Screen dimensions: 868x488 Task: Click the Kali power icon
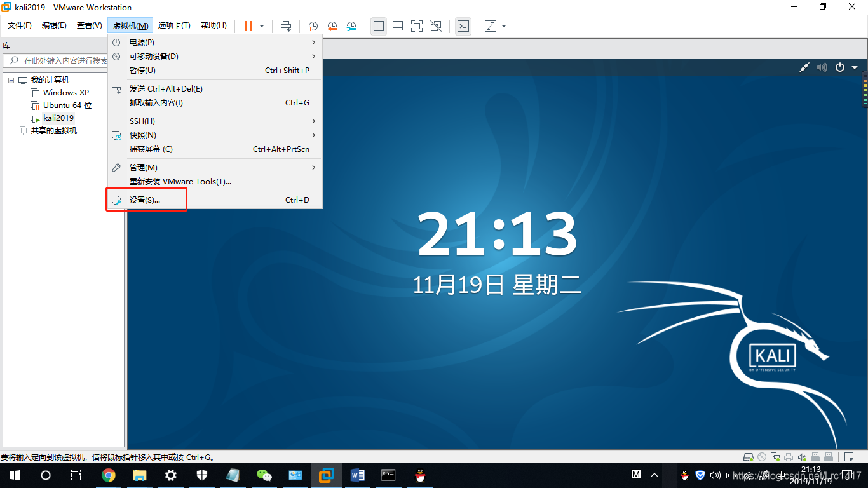[840, 67]
